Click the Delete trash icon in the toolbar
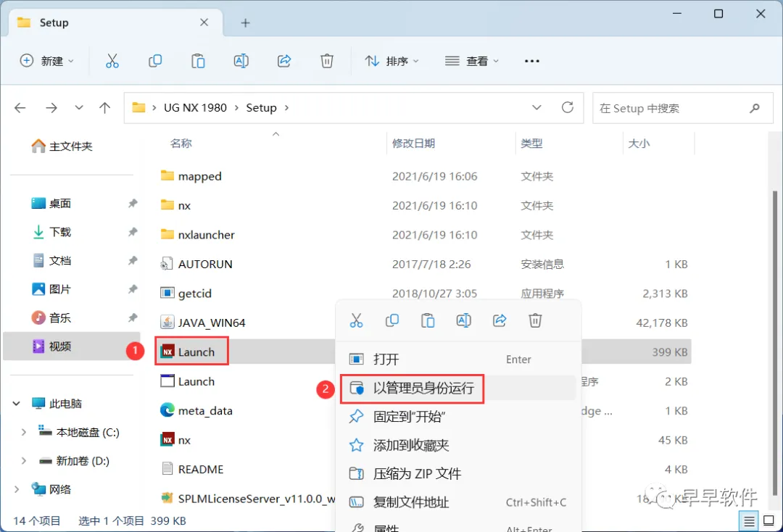The image size is (783, 532). click(x=326, y=61)
